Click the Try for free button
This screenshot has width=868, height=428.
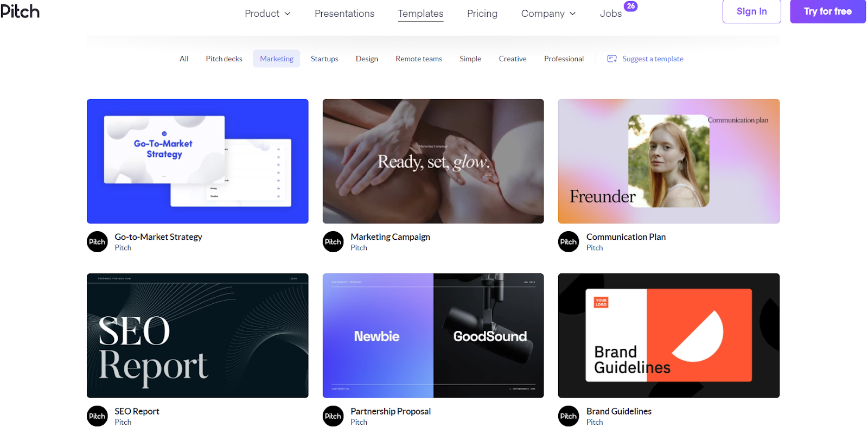pyautogui.click(x=828, y=11)
